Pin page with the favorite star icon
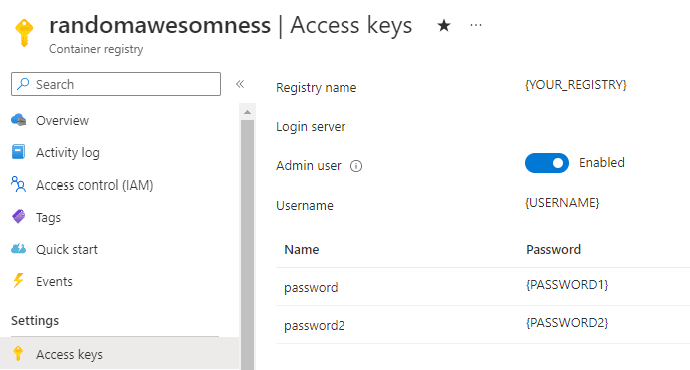The image size is (690, 370). [444, 26]
